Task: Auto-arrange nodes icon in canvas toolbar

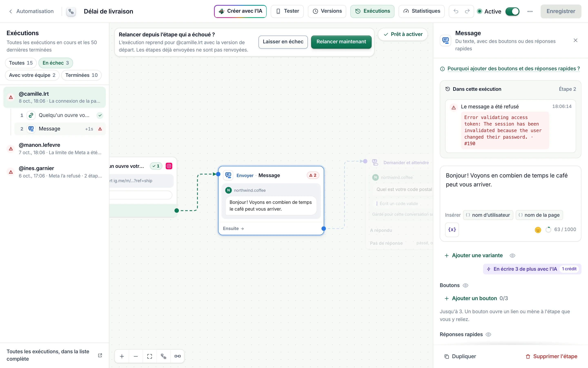Action: 164,356
